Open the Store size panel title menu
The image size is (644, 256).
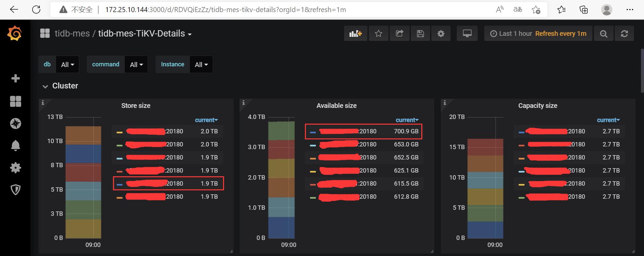pos(136,106)
